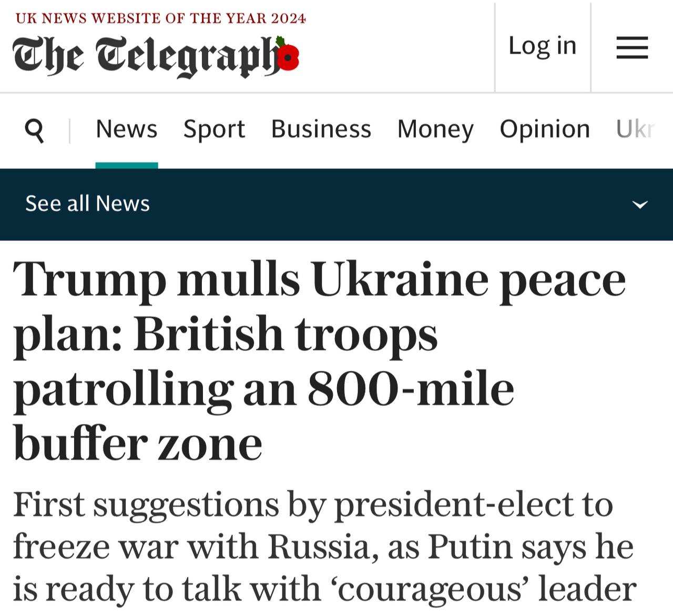673x616 pixels.
Task: Click the See all News label
Action: [88, 204]
